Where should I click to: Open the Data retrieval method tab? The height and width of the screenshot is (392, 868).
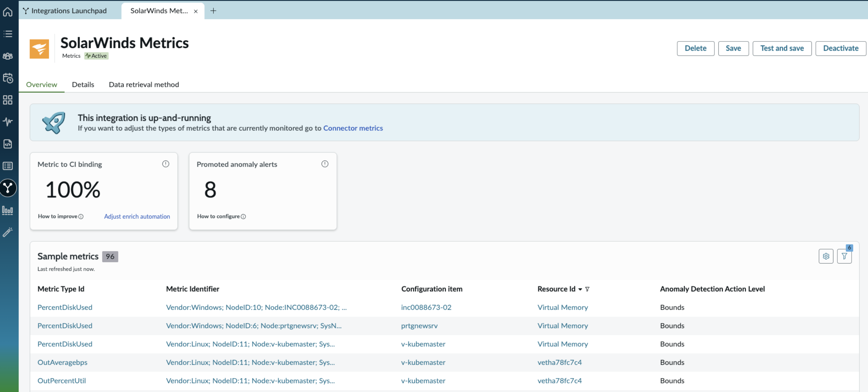pos(144,85)
